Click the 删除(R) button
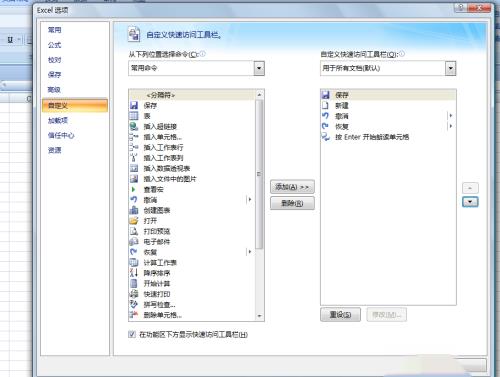The width and height of the screenshot is (500, 377). [x=292, y=203]
